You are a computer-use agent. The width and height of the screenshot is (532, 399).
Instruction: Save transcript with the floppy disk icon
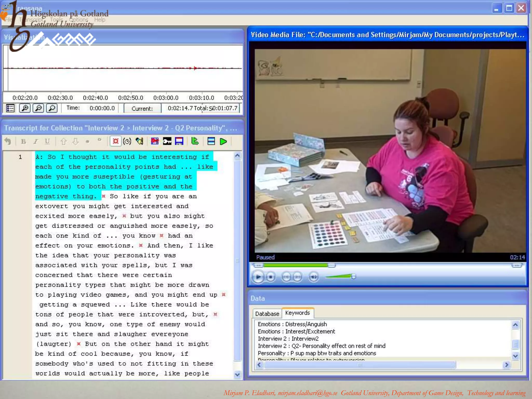tap(179, 141)
